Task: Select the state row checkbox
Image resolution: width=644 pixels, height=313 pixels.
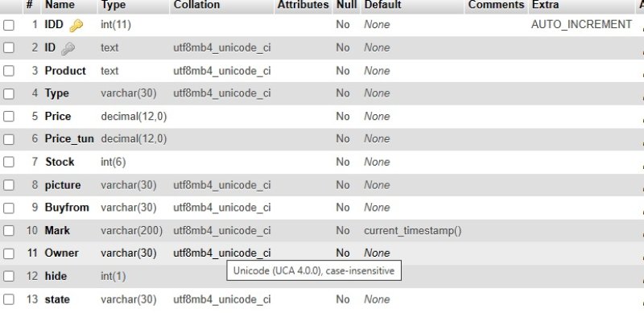Action: [9, 299]
